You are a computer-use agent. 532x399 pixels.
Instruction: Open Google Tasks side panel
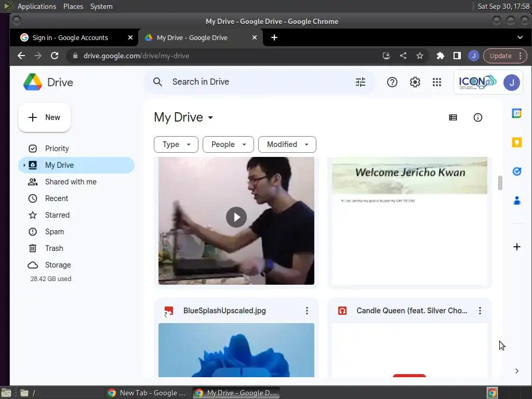click(x=516, y=171)
